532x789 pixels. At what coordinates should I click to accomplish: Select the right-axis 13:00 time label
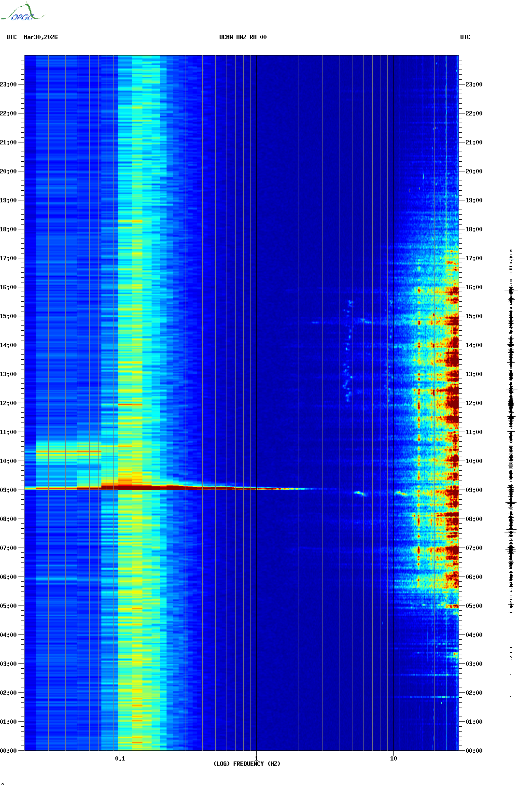(474, 374)
